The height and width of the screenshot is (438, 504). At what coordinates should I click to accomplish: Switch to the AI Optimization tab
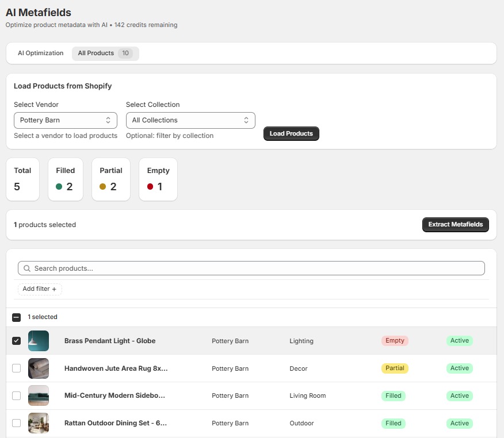click(40, 53)
